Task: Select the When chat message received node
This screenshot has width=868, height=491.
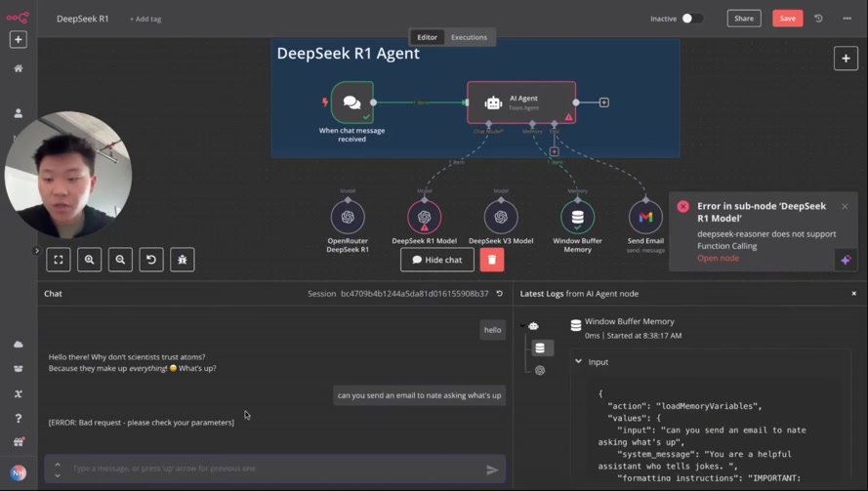Action: tap(352, 102)
